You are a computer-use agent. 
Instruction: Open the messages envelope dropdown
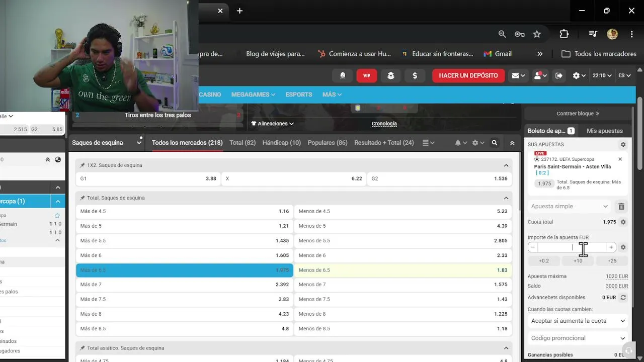point(518,75)
